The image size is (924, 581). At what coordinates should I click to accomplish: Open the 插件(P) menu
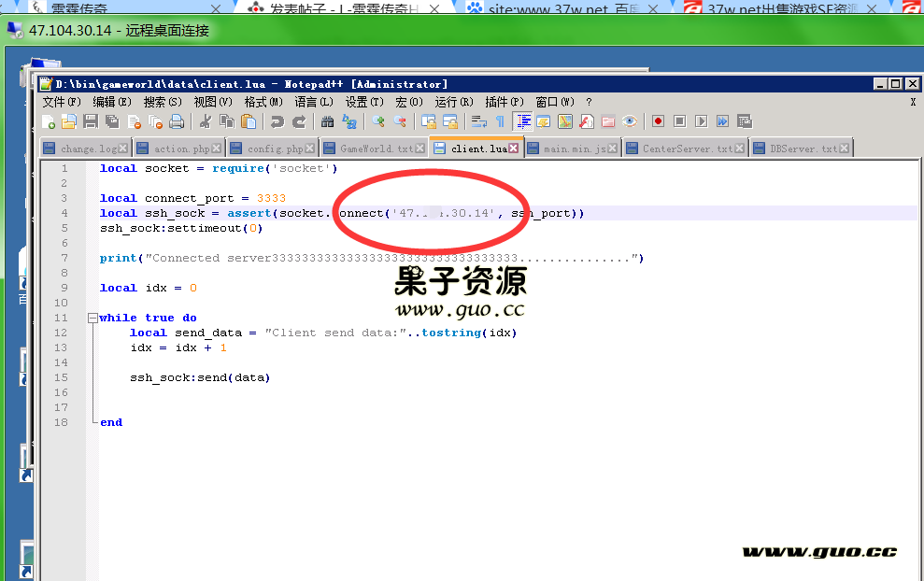(504, 102)
